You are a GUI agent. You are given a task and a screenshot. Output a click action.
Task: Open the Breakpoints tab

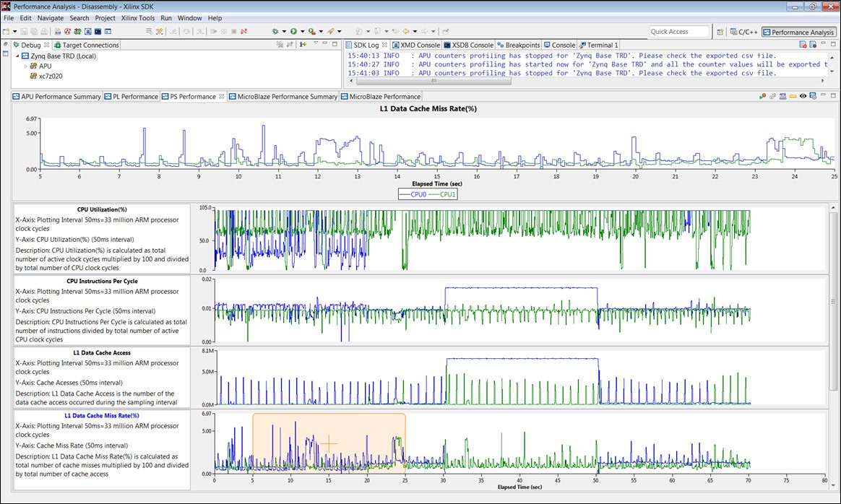pyautogui.click(x=519, y=45)
